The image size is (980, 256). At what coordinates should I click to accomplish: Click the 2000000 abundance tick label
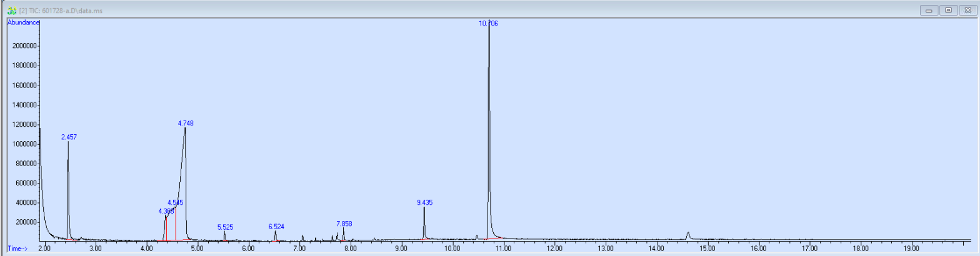coord(25,46)
